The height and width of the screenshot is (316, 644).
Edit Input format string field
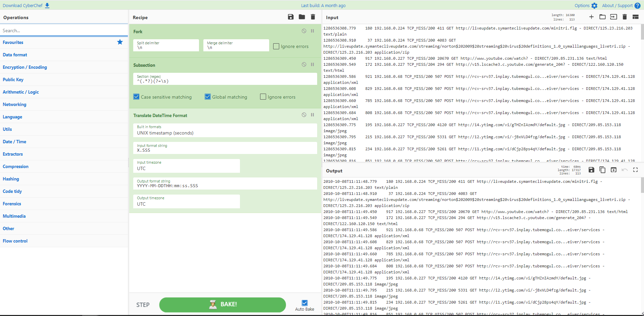pyautogui.click(x=225, y=148)
